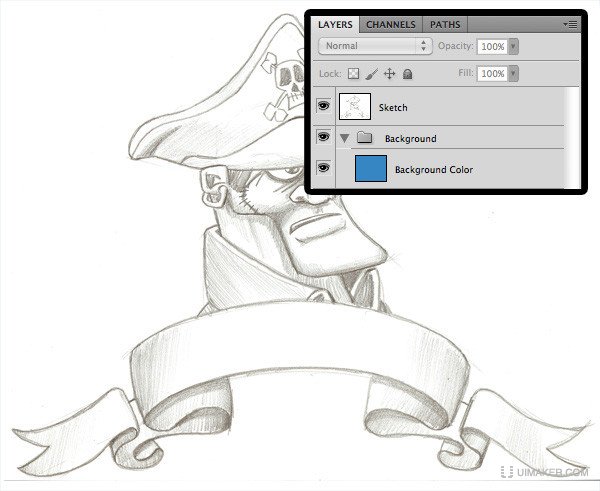This screenshot has height=491, width=600.
Task: Select the Sketch layer name
Action: tap(393, 108)
